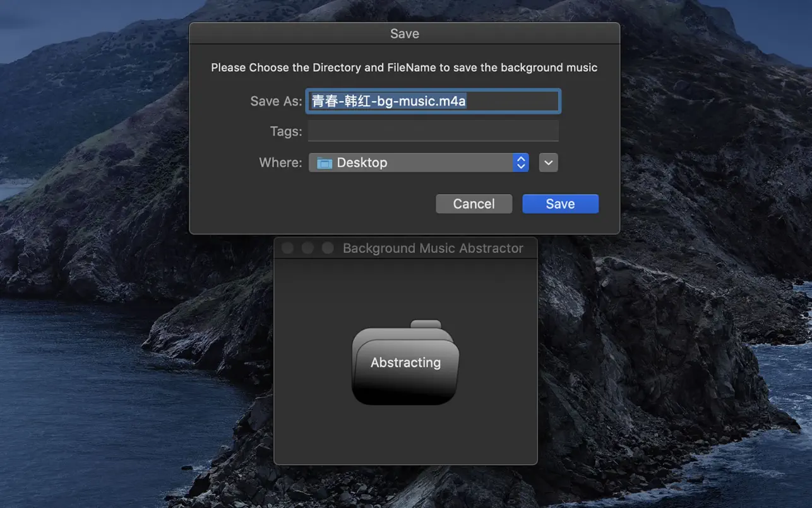Click the Save dialog title
812x508 pixels.
[x=405, y=33]
